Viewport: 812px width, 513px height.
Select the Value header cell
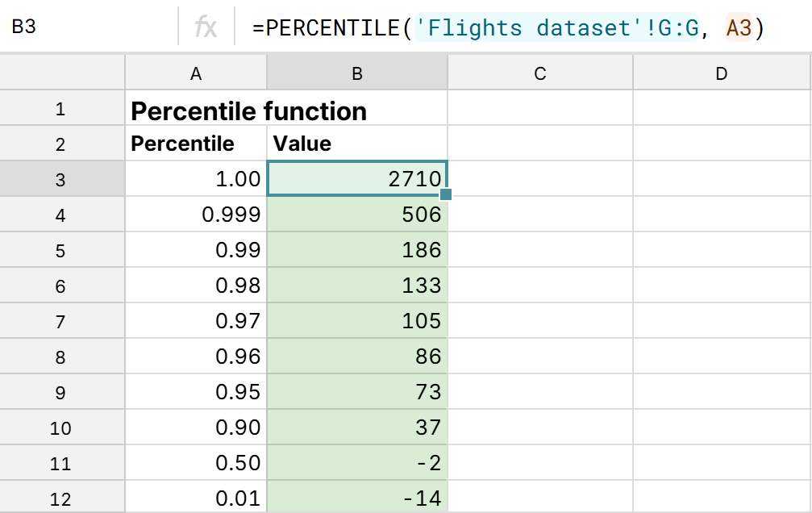click(x=358, y=143)
